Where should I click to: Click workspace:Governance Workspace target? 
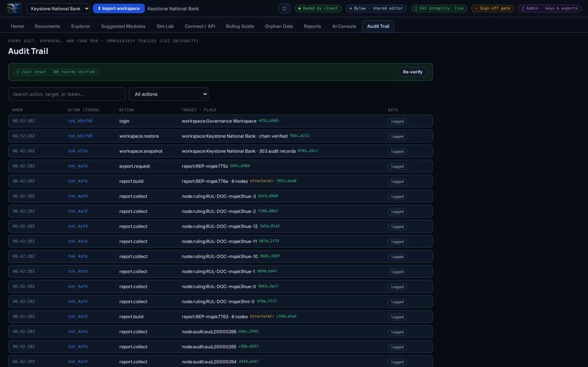(x=219, y=121)
